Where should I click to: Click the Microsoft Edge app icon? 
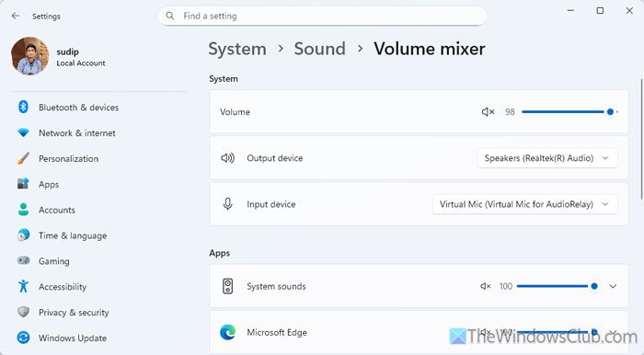click(227, 332)
